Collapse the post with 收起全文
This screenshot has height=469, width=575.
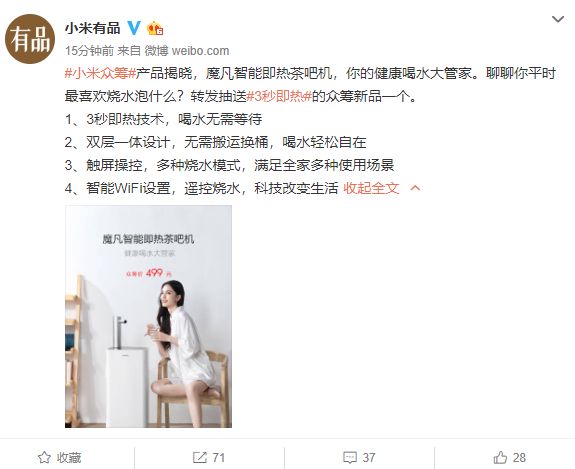coord(371,188)
